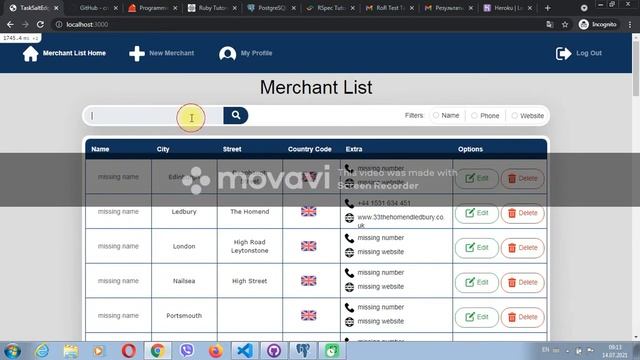Switch to the Ruby Tutorial browser tab

pyautogui.click(x=211, y=8)
